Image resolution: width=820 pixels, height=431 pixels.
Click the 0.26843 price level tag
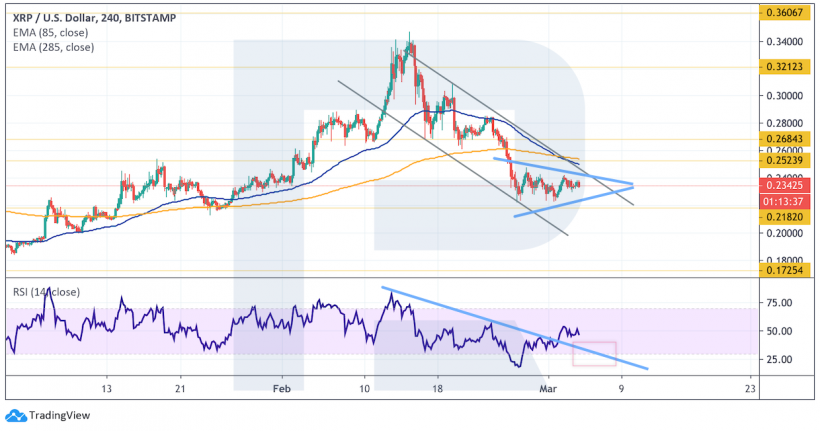pyautogui.click(x=784, y=138)
